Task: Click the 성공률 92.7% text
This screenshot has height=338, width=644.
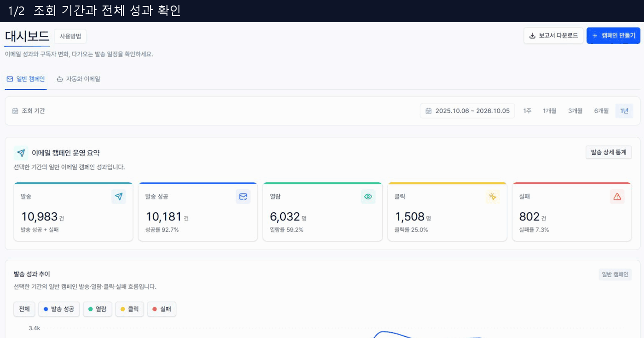Action: tap(162, 230)
